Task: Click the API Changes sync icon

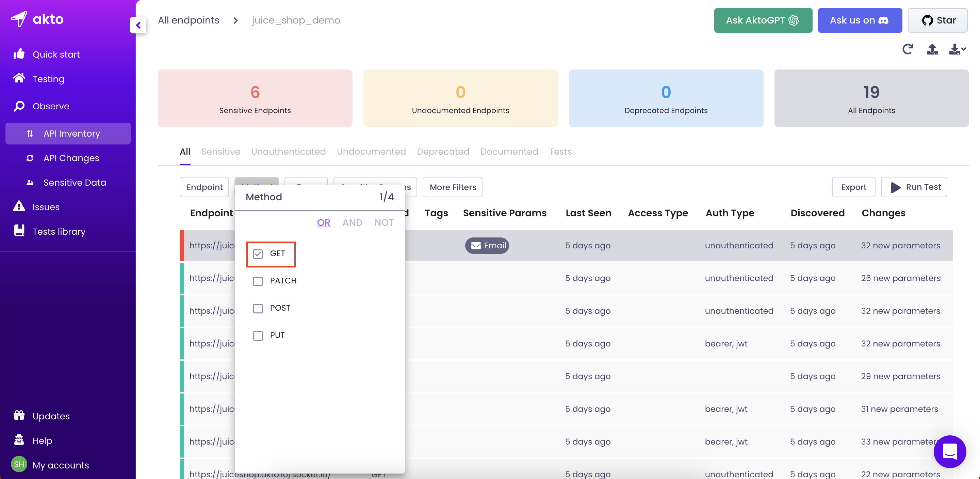Action: [x=30, y=158]
